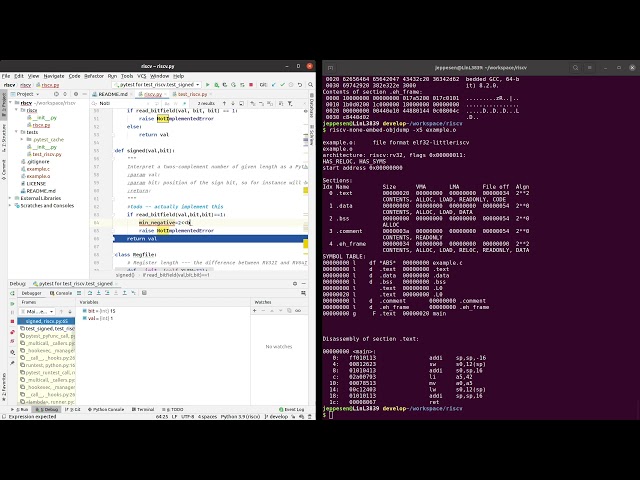Click previous occurrence up arrow in find bar

pyautogui.click(x=224, y=104)
